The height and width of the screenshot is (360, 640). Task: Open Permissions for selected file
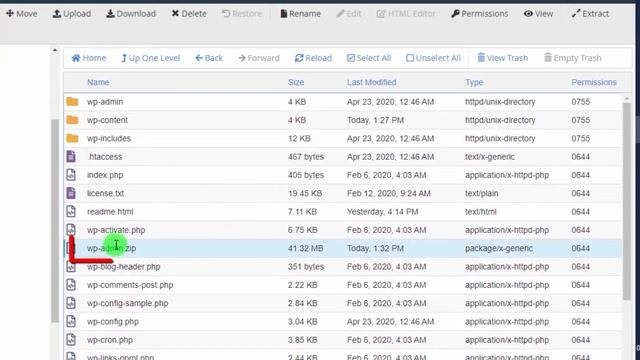480,14
